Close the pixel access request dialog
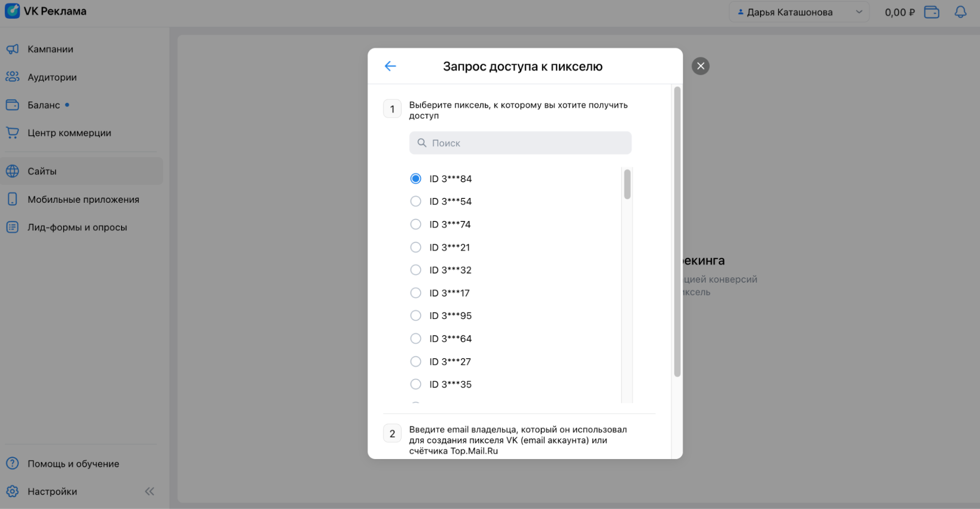The width and height of the screenshot is (980, 509). 701,66
